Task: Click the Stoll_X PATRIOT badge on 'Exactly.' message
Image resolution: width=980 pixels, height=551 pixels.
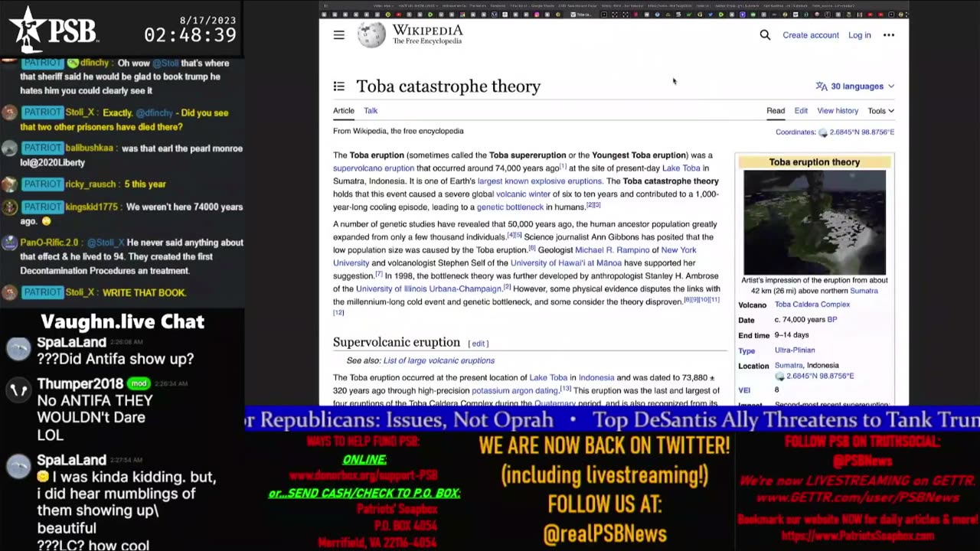Action: click(x=41, y=112)
